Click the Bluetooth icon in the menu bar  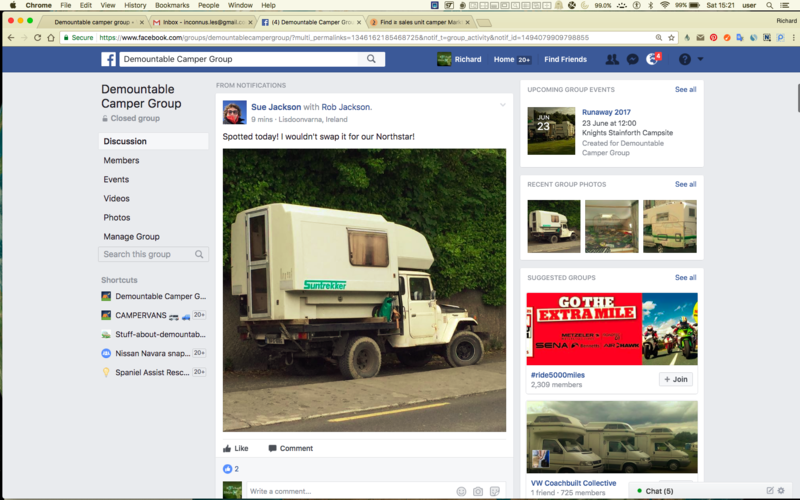click(650, 5)
